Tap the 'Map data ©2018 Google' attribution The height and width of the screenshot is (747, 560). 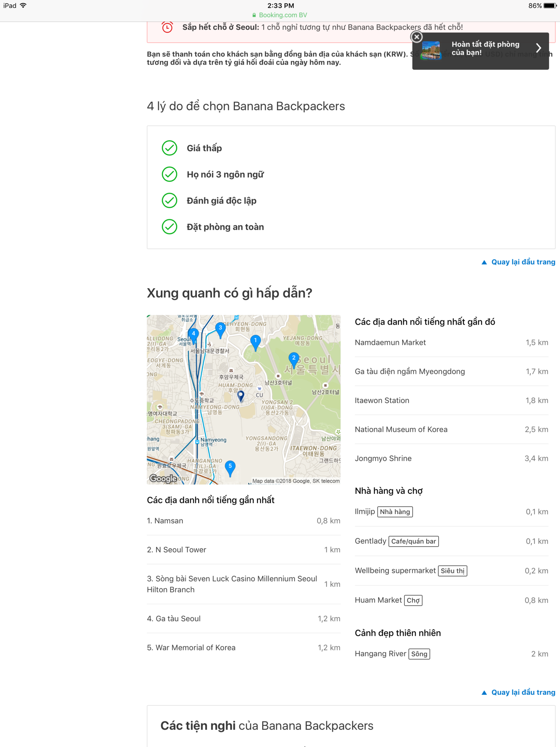[296, 481]
